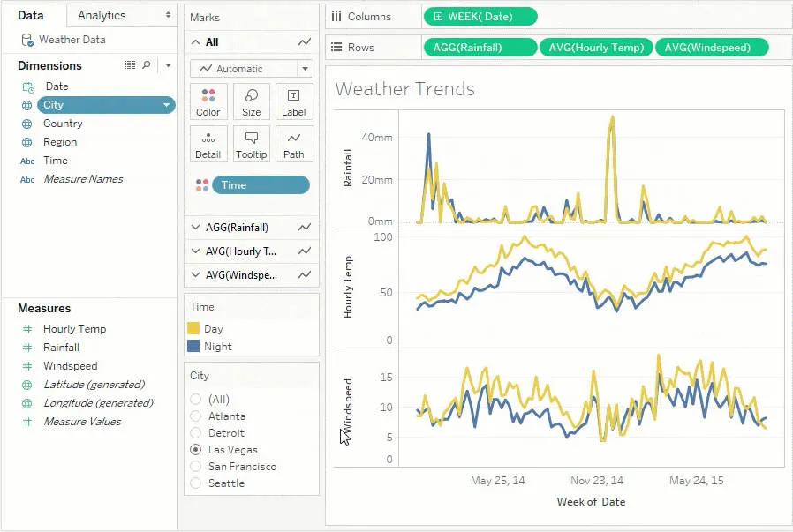Select the Las Vegas radio button
793x532 pixels.
(x=196, y=450)
